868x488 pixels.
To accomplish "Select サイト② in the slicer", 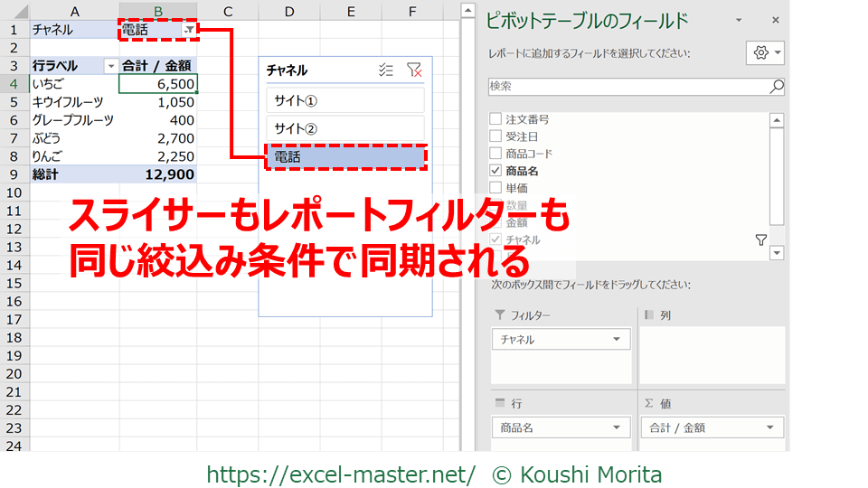I will click(x=344, y=128).
